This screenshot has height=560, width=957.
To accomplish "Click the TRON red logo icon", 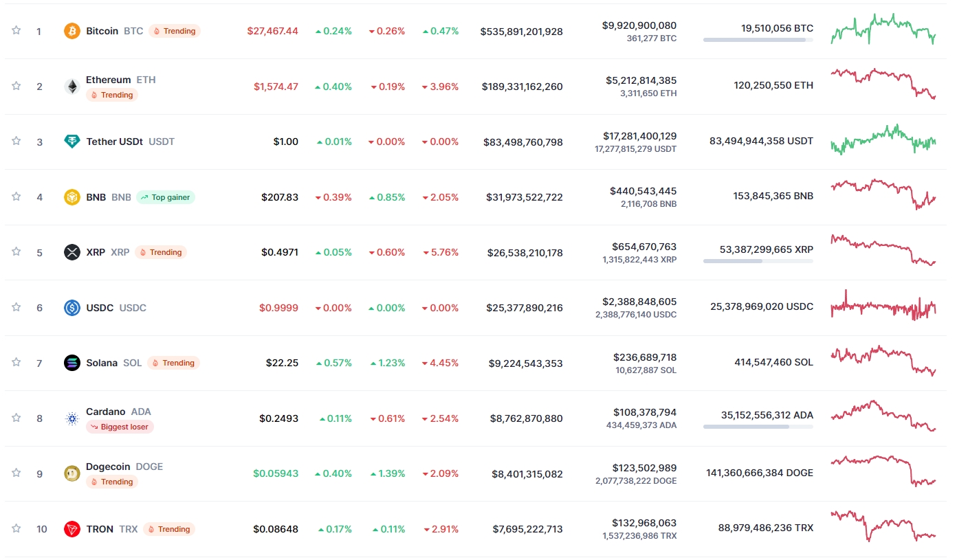I will 71,529.
